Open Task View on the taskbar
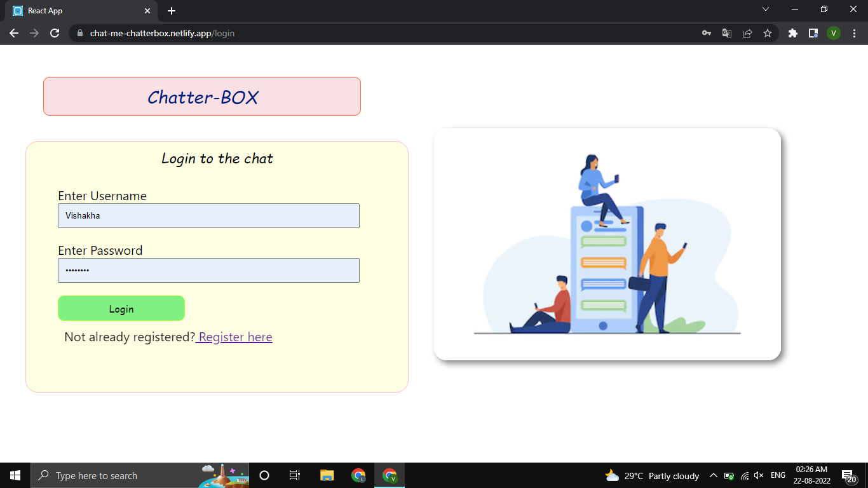The height and width of the screenshot is (488, 868). (x=294, y=475)
